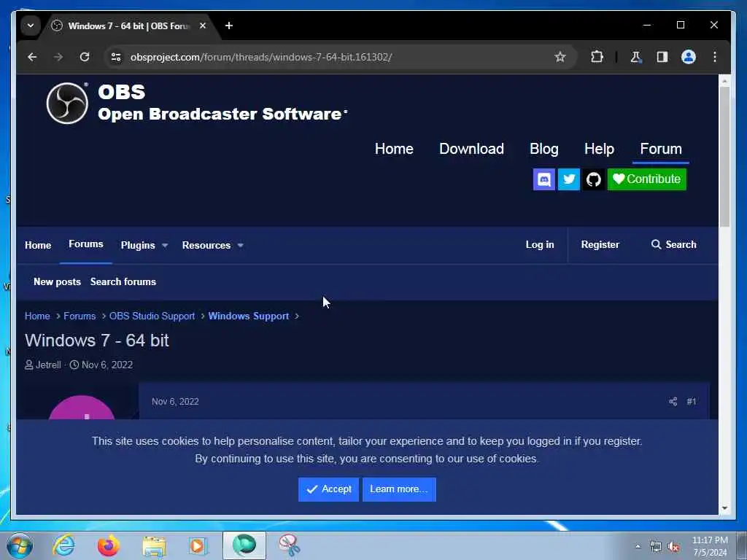
Task: Click the green Contribute button
Action: tap(646, 179)
